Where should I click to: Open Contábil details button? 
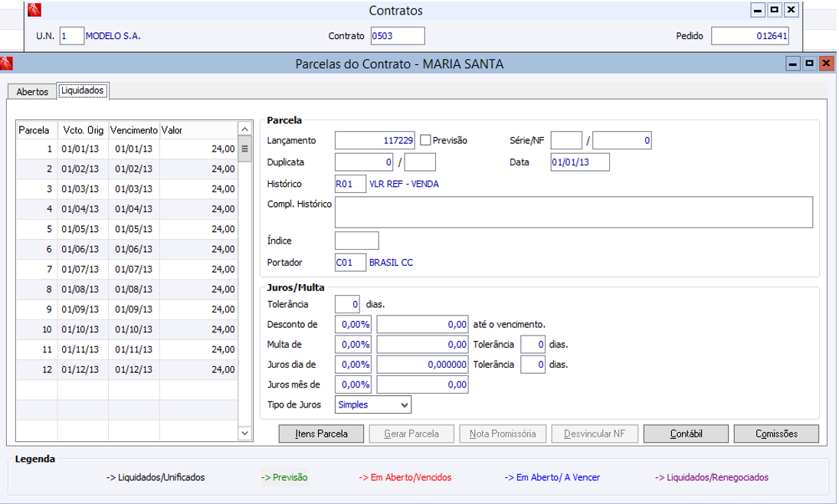686,434
